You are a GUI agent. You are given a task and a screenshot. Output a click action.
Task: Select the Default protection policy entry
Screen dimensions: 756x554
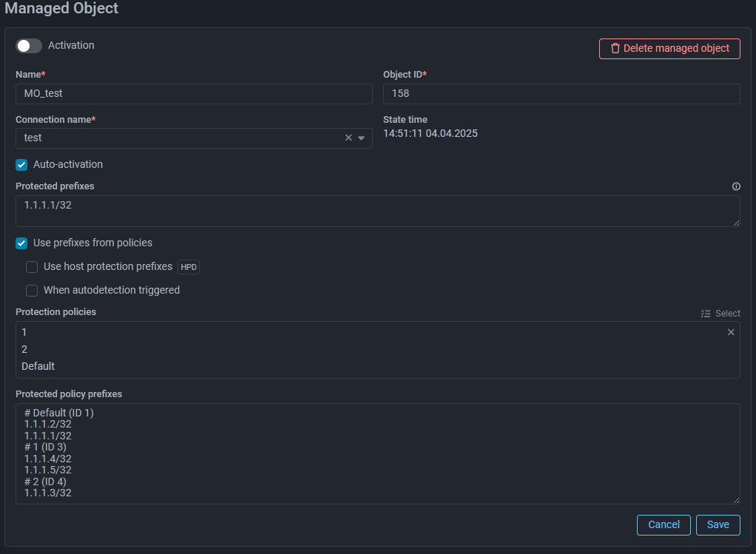coord(38,367)
